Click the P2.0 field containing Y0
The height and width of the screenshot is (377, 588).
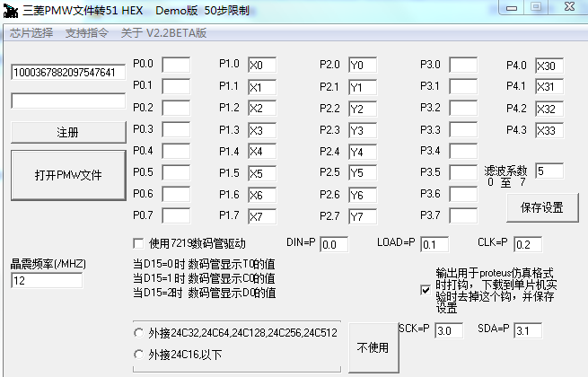tap(363, 66)
